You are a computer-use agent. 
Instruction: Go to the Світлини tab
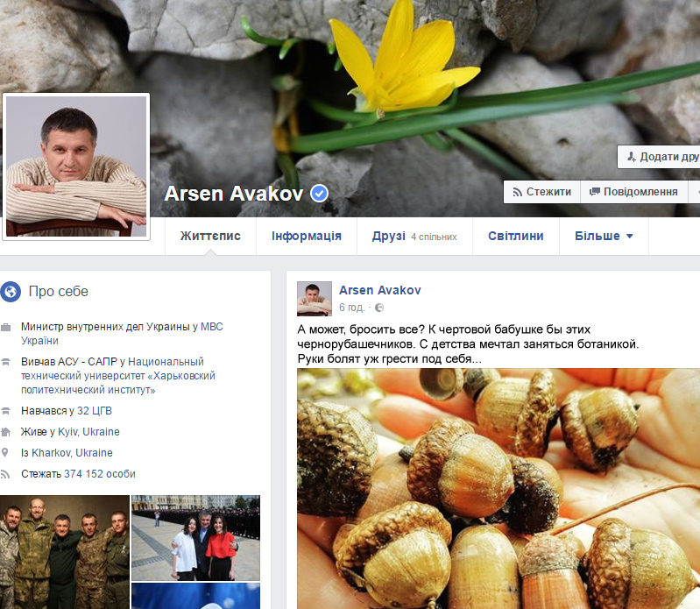click(x=516, y=236)
